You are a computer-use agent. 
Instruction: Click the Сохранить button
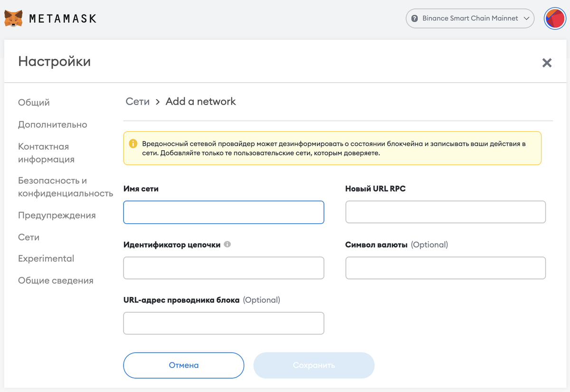[x=314, y=365]
